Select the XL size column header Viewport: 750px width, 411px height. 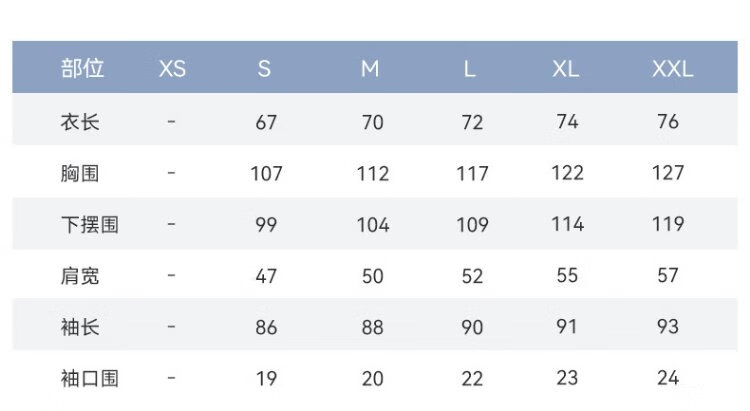pos(566,69)
